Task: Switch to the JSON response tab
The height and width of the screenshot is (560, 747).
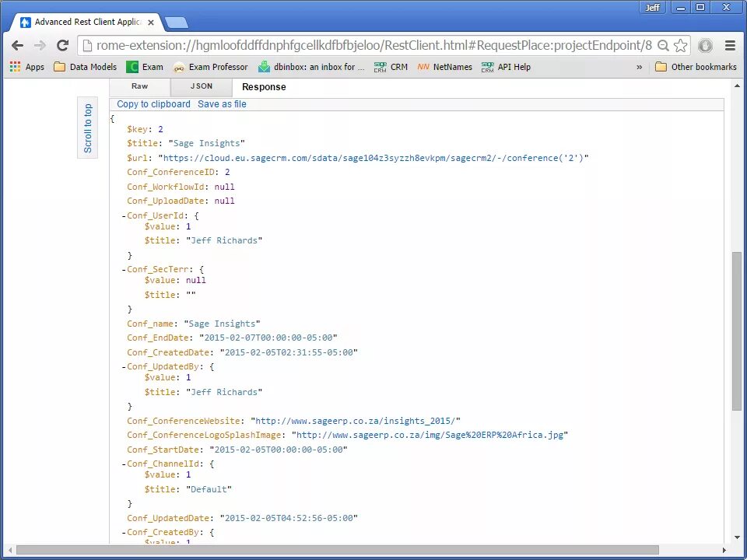Action: pyautogui.click(x=201, y=86)
